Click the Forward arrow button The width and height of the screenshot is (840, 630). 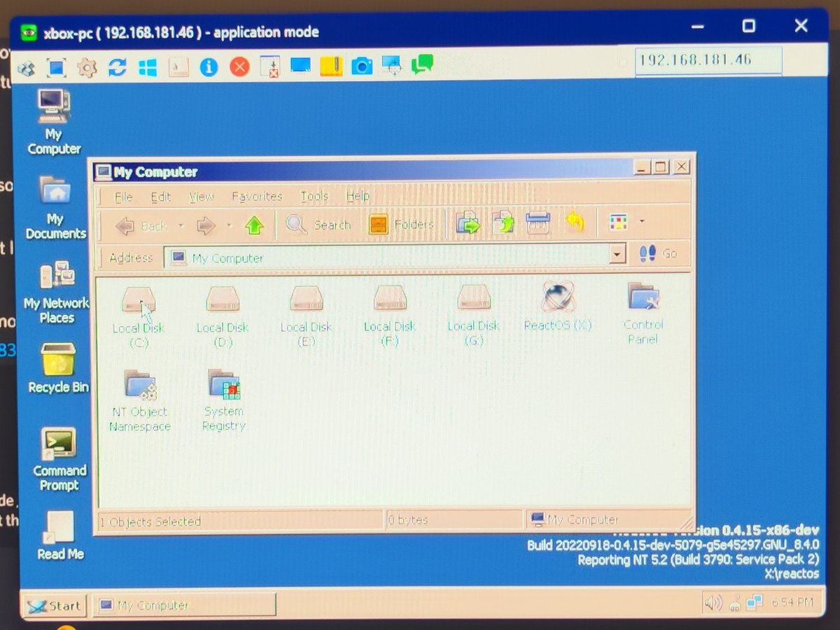click(x=206, y=225)
